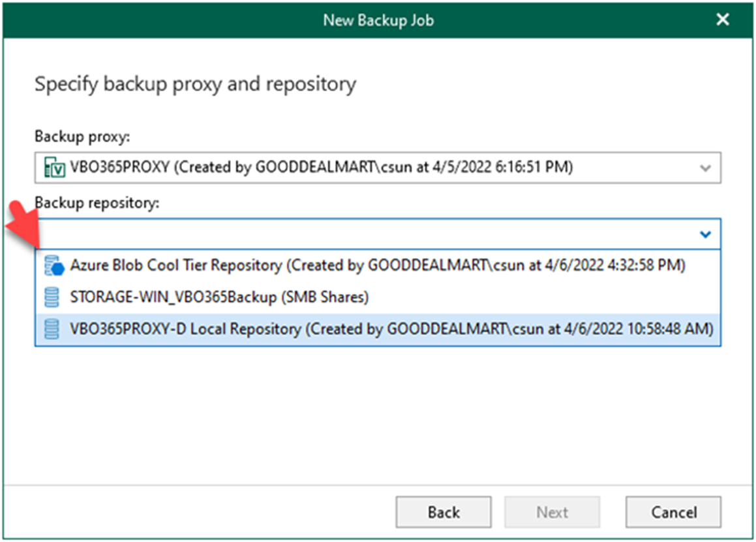Click the VBO365PROXY-D Local Repository database icon

click(52, 329)
